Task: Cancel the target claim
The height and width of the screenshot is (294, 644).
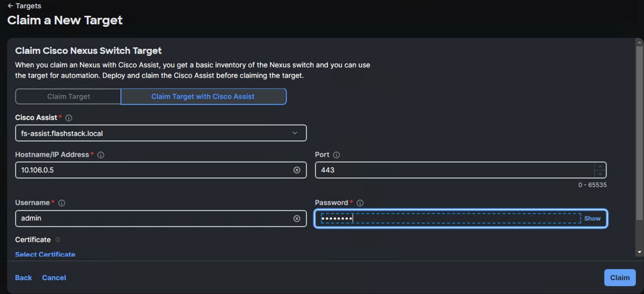Action: point(54,277)
